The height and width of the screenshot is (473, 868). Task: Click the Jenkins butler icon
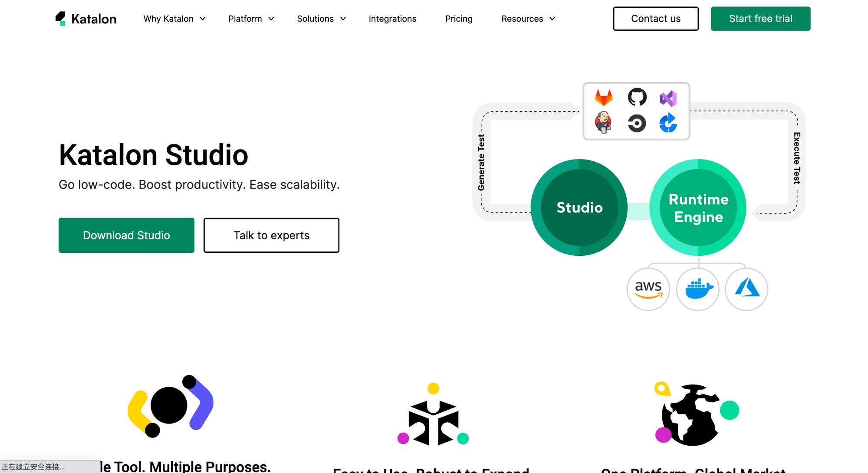coord(603,122)
